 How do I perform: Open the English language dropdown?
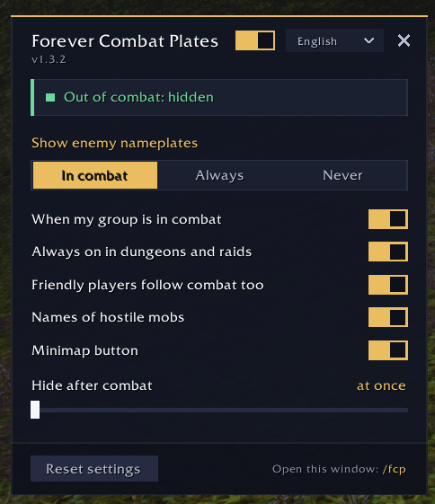[x=334, y=40]
